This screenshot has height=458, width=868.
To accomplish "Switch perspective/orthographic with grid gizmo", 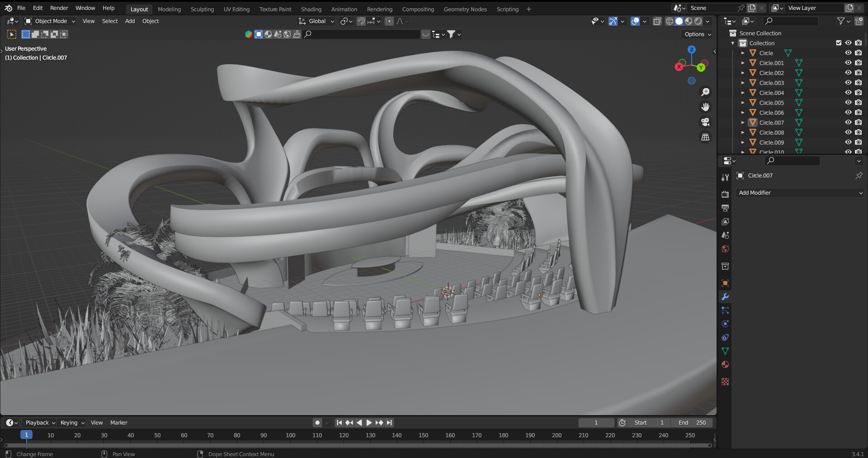I will (705, 137).
